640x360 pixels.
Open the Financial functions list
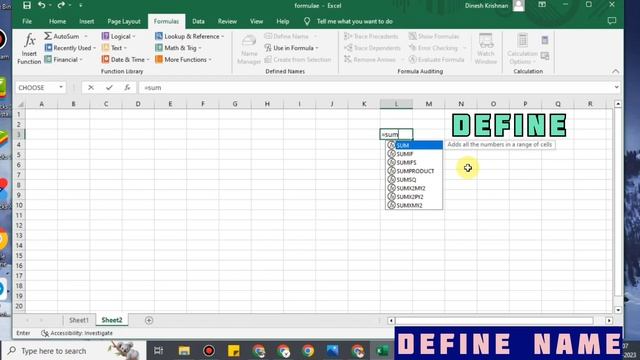(63, 59)
